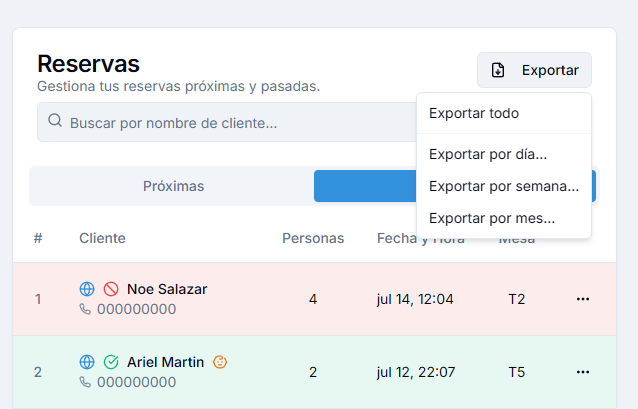Viewport: 638px width, 409px height.
Task: Click the globe icon beside Ariel Martin
Action: (x=87, y=362)
